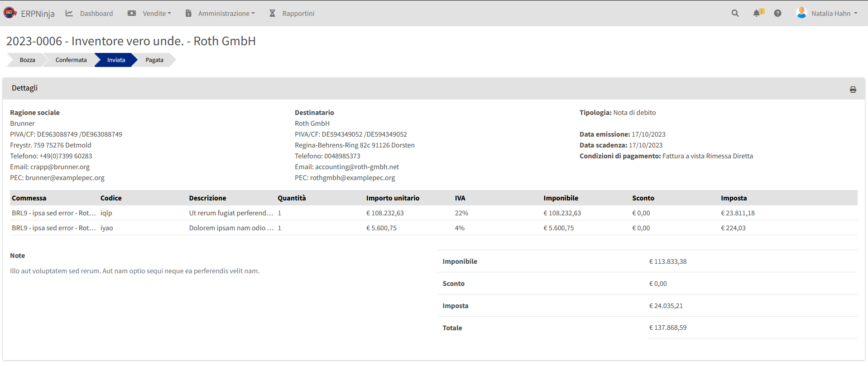Image resolution: width=868 pixels, height=366 pixels.
Task: Open the Natalia Hahn user dropdown
Action: point(834,14)
